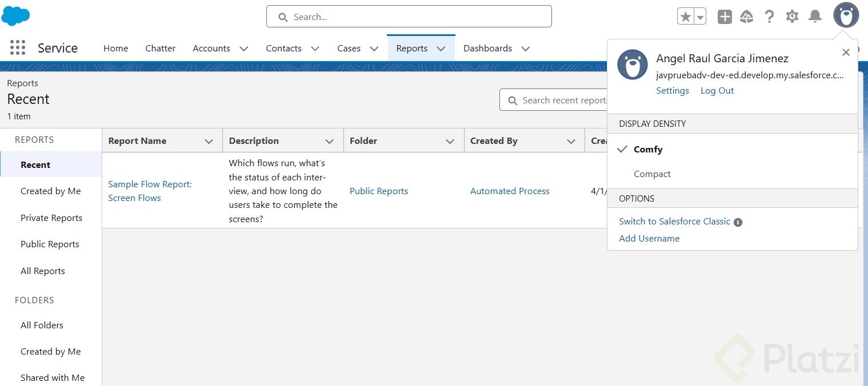Click the global Search field
The height and width of the screenshot is (386, 868).
point(409,17)
